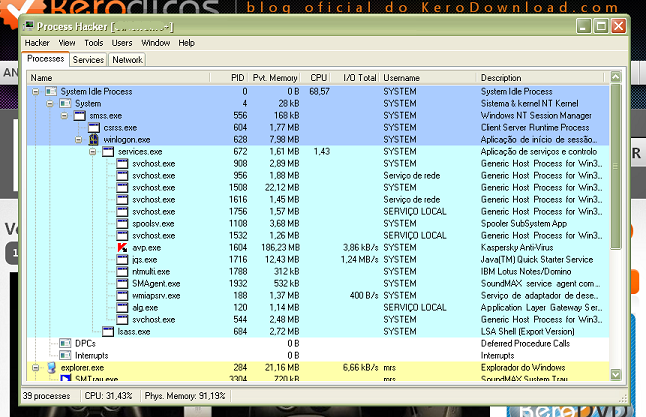Click the 'LSA Shell (Export Version)' description
This screenshot has width=646, height=417.
pos(527,331)
